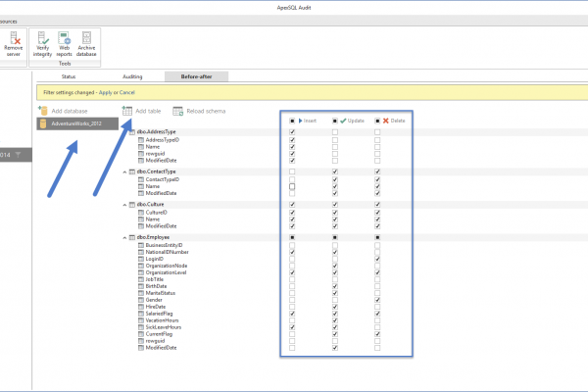
Task: Select the BirthDate column row
Action: [x=156, y=286]
